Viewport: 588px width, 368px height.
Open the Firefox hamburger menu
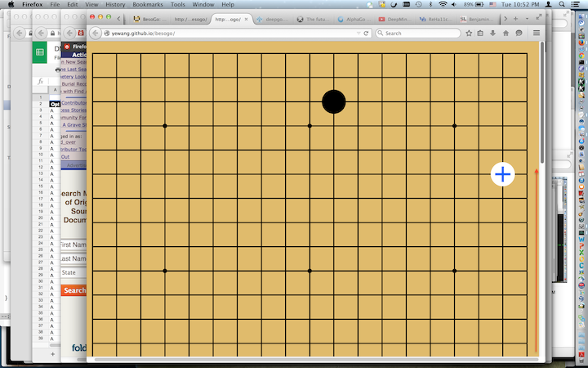537,34
